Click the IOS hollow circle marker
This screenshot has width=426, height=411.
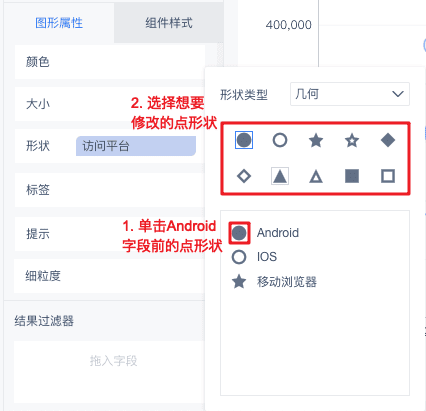pyautogui.click(x=239, y=257)
